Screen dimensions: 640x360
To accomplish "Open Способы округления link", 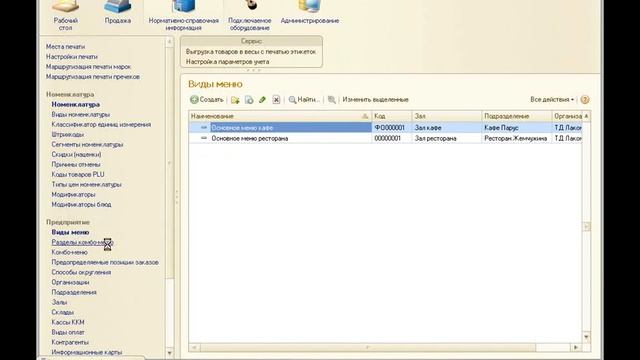I will [81, 272].
